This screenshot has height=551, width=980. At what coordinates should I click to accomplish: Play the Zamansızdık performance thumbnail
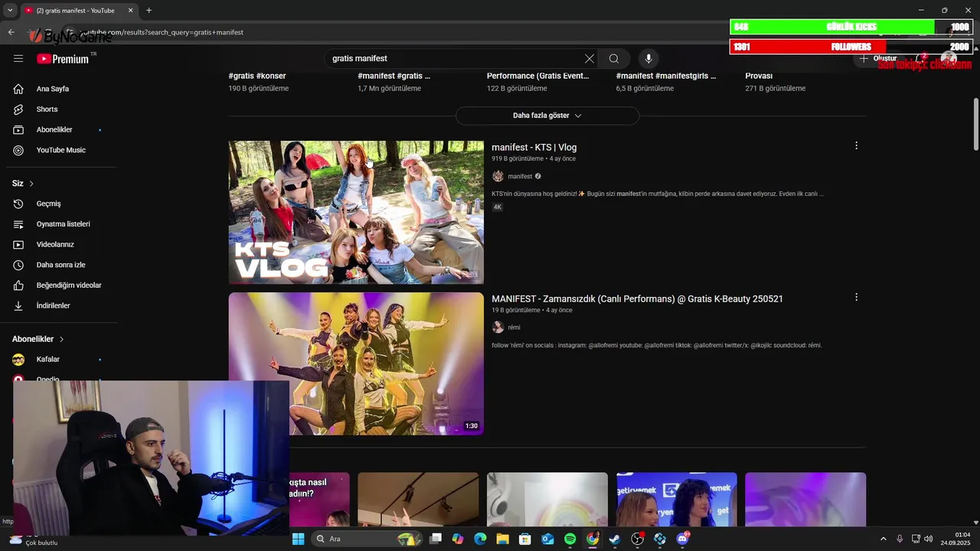[x=356, y=364]
